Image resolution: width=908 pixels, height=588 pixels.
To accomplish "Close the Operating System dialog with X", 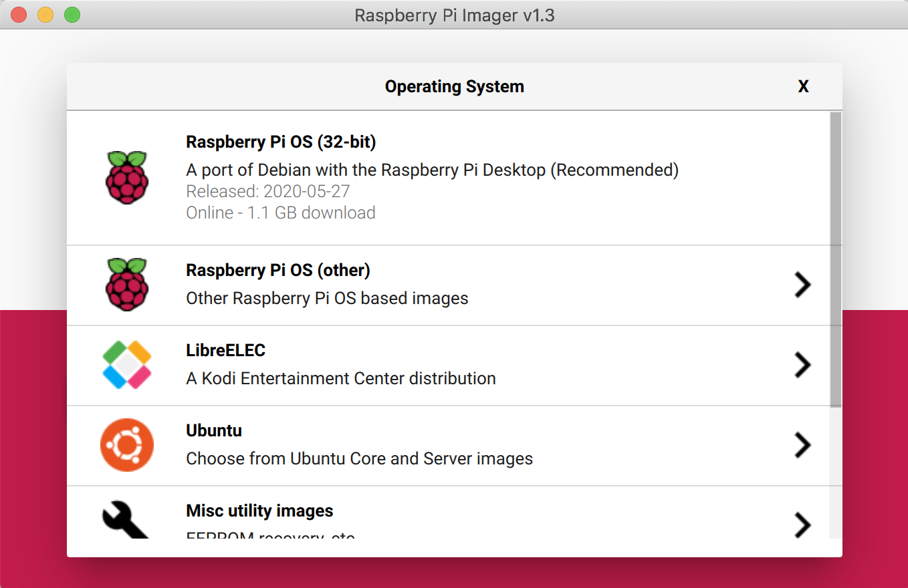I will [803, 86].
